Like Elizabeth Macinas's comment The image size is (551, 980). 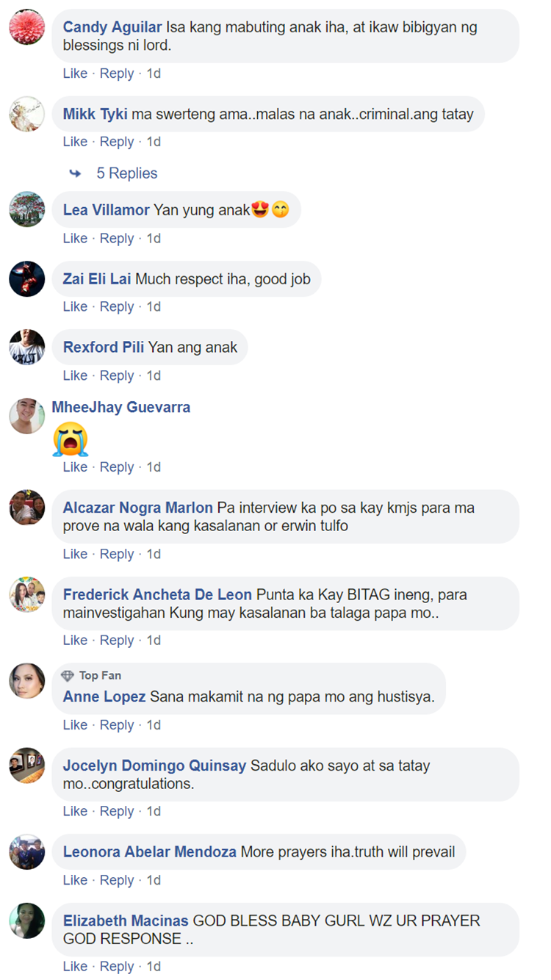(x=75, y=967)
